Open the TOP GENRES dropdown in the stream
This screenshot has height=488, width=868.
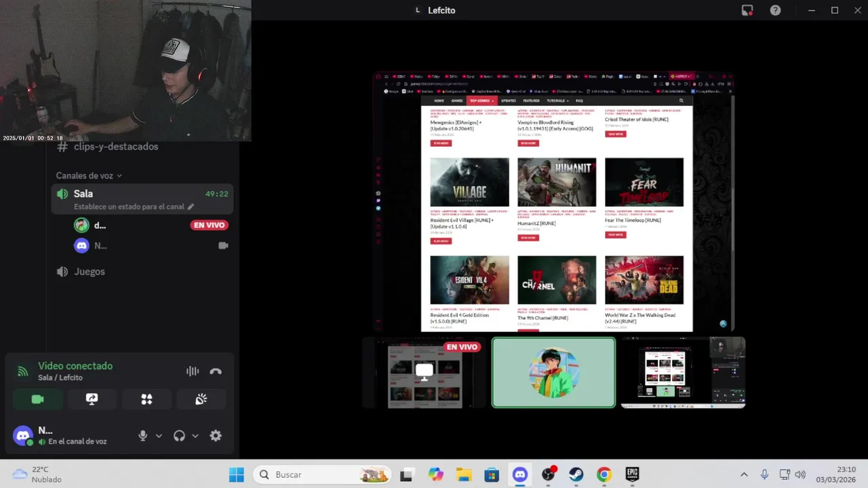[x=481, y=100]
